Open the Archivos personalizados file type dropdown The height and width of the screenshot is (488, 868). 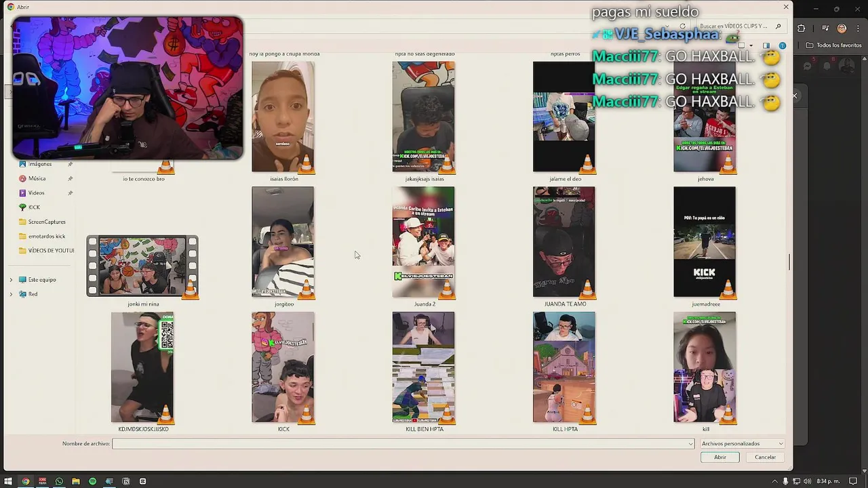[x=743, y=444]
